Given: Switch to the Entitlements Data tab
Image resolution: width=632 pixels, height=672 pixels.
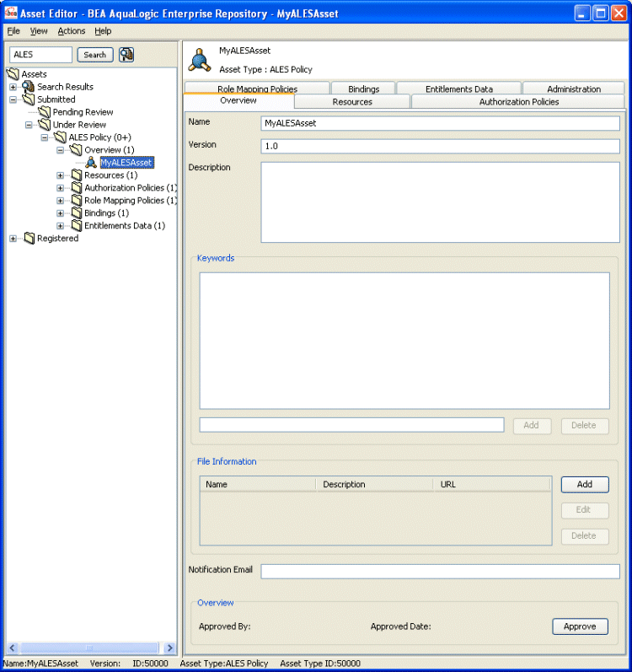Looking at the screenshot, I should coord(459,88).
